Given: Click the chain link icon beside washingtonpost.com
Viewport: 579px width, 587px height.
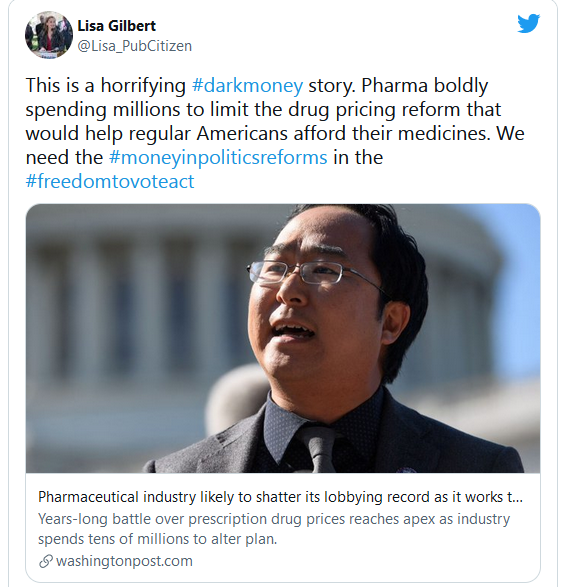Looking at the screenshot, I should pos(46,561).
